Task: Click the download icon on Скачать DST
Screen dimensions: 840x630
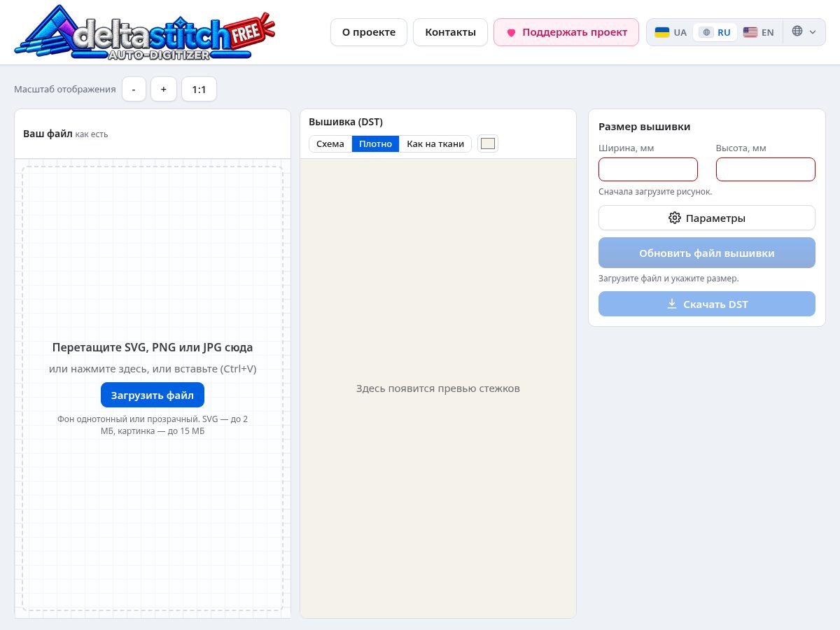Action: [x=672, y=304]
